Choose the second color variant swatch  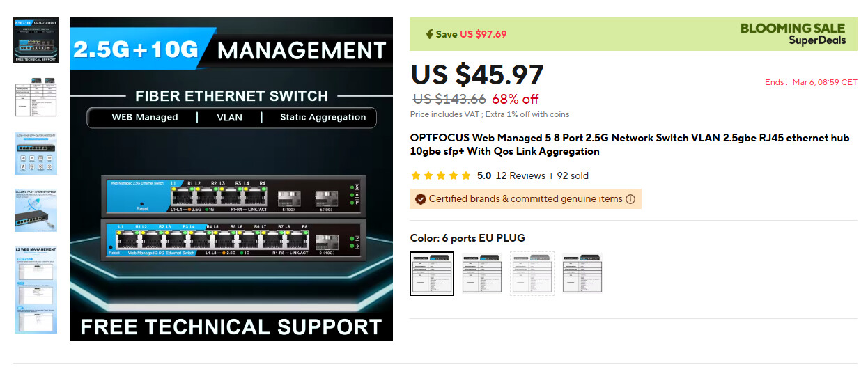pos(482,274)
